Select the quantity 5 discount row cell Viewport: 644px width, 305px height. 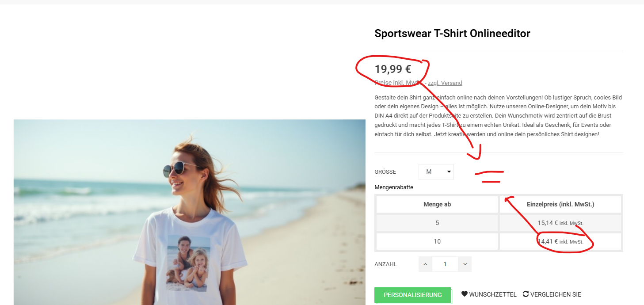(437, 223)
